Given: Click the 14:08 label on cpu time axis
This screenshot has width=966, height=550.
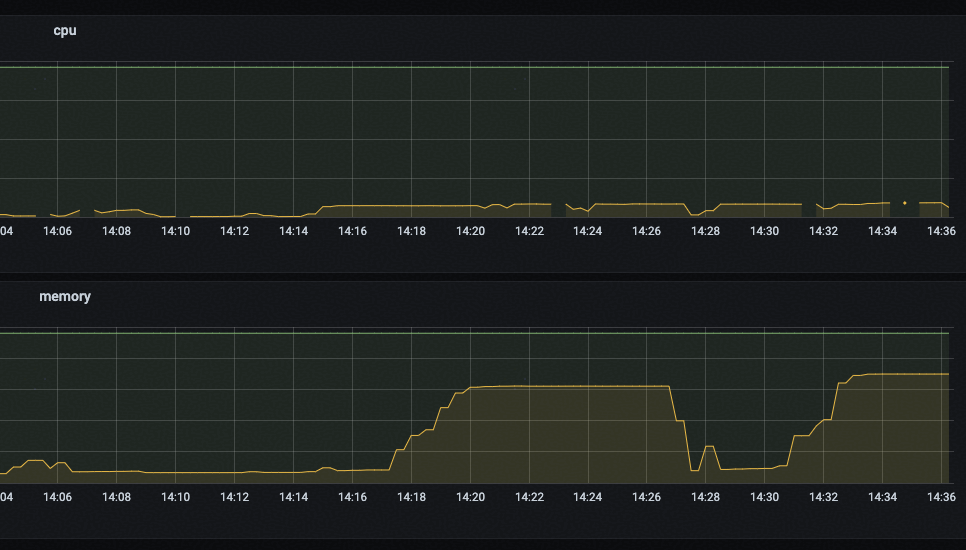Looking at the screenshot, I should (x=116, y=231).
